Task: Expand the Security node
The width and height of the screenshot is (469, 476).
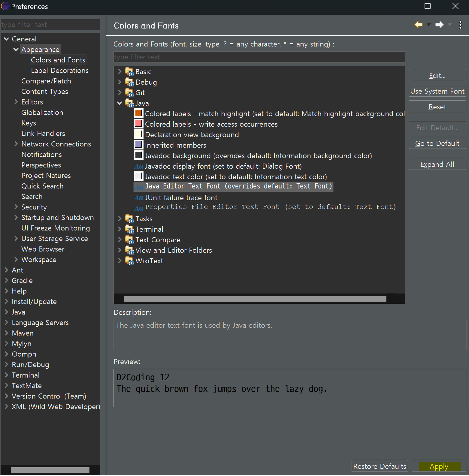Action: [16, 207]
